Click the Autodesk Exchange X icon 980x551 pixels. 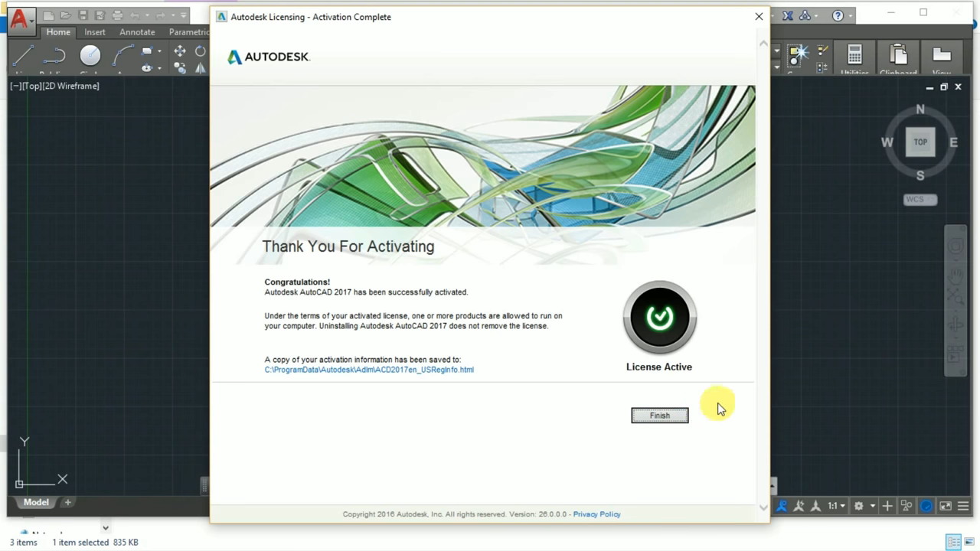tap(787, 15)
